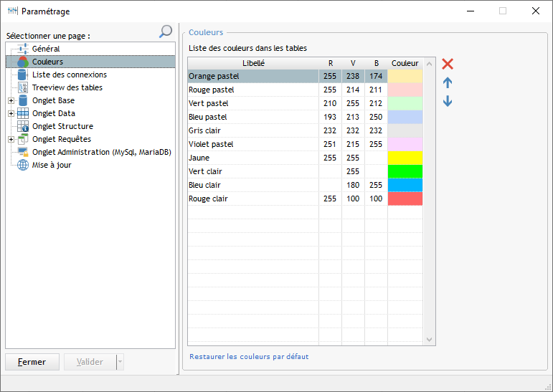
Task: Click the Paramétrage title bar icon
Action: pyautogui.click(x=12, y=11)
